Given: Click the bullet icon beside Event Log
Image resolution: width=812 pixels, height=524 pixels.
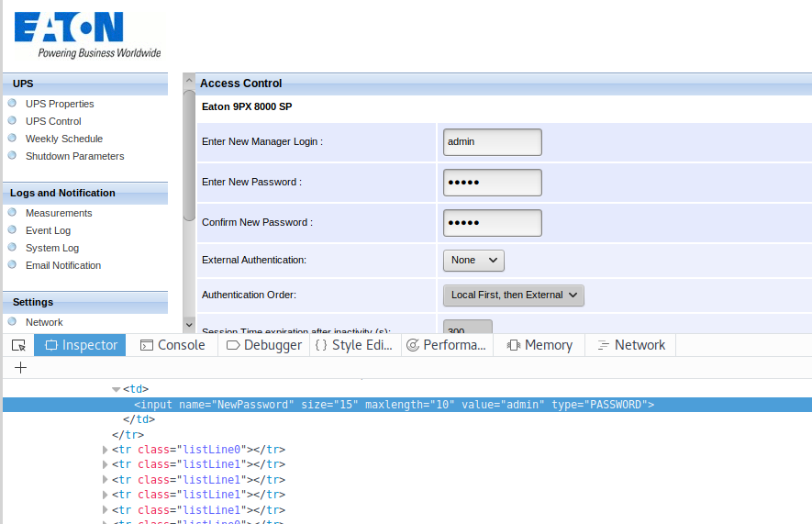Looking at the screenshot, I should click(13, 229).
